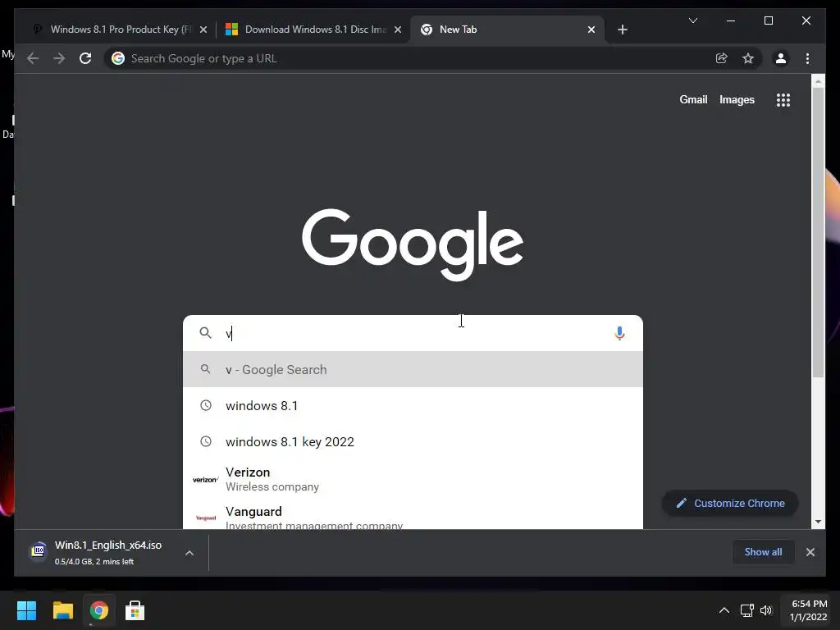Start voice search with the microphone
The width and height of the screenshot is (840, 630).
point(619,333)
